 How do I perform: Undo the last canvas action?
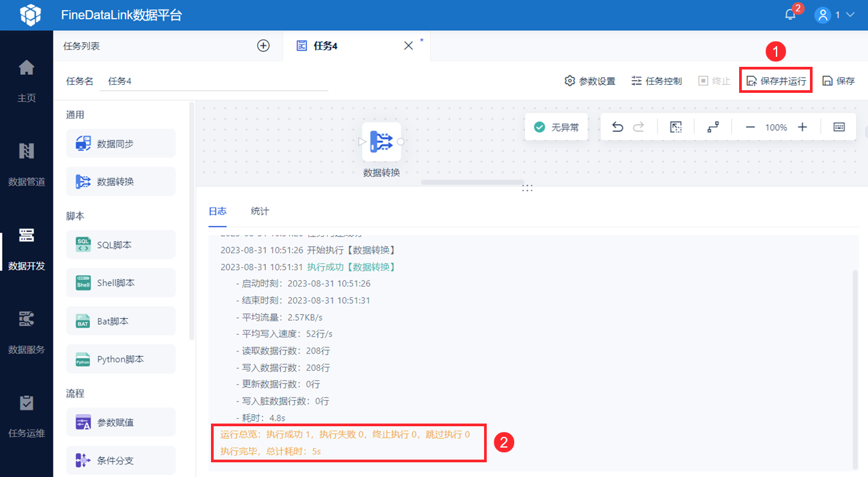pos(618,127)
